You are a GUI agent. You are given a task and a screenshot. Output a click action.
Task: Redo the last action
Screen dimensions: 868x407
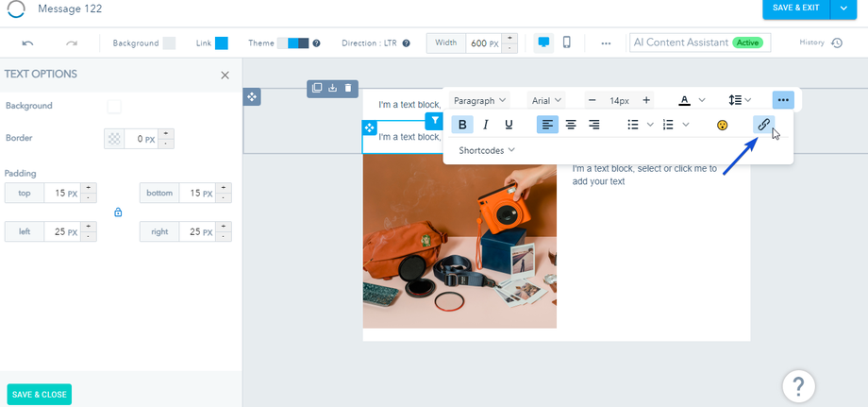tap(72, 43)
